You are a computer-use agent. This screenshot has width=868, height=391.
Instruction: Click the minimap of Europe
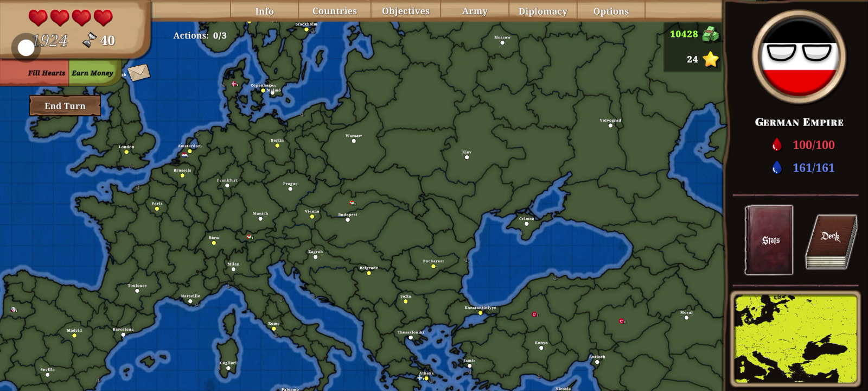795,338
